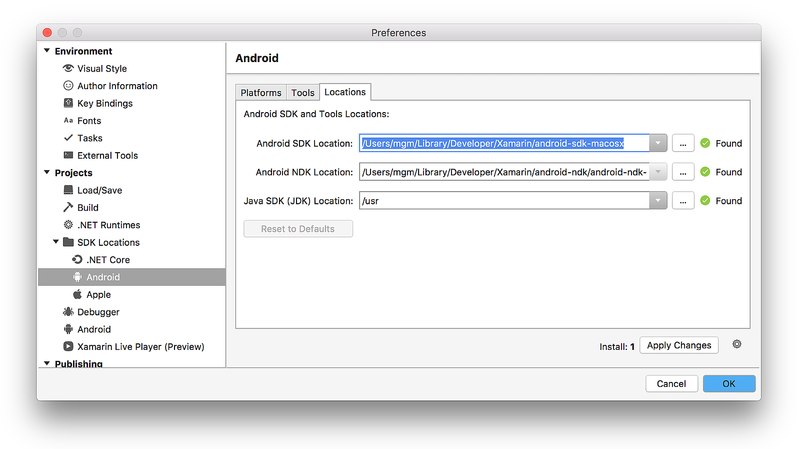
Task: Open Java SDK (JDK) Location dropdown
Action: 658,201
